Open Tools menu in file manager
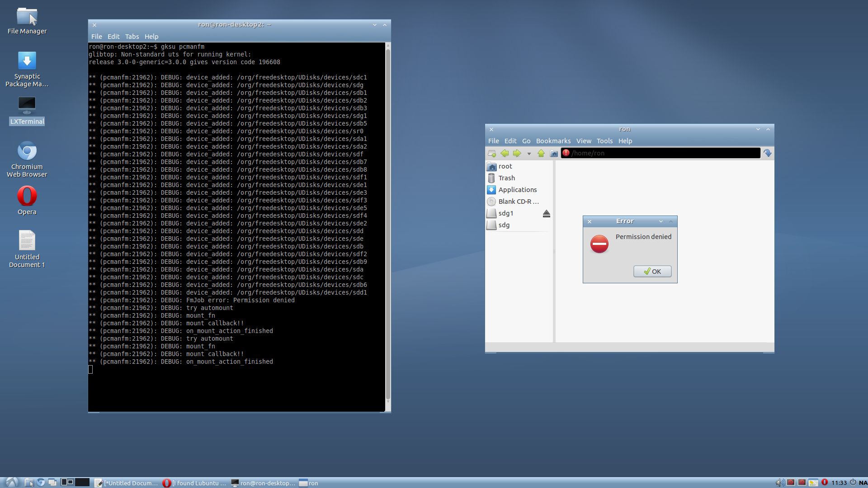This screenshot has height=488, width=868. (x=604, y=141)
